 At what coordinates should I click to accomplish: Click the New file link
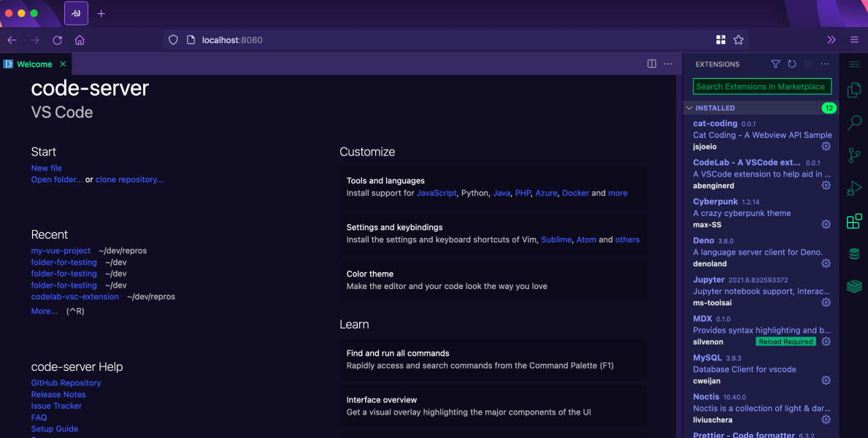[x=46, y=168]
